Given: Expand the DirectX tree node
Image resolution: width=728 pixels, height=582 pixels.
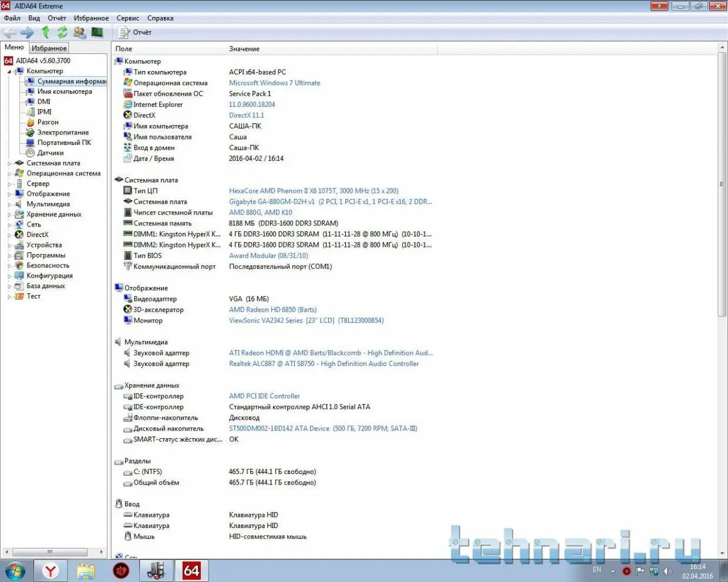Looking at the screenshot, I should point(9,235).
